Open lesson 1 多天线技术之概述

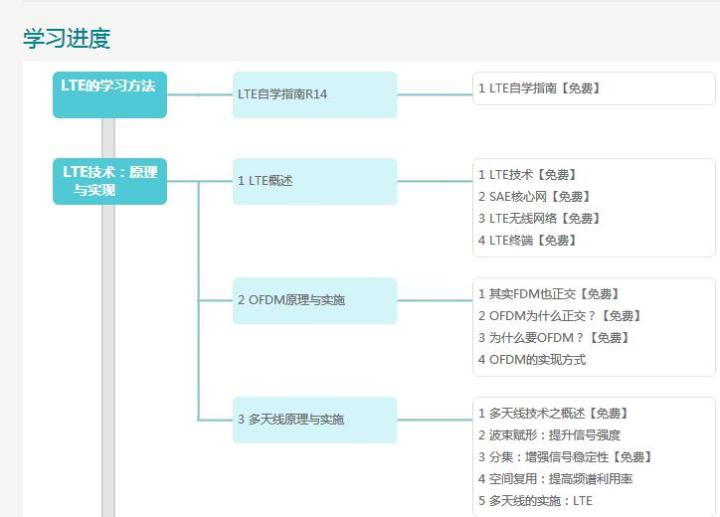(552, 413)
